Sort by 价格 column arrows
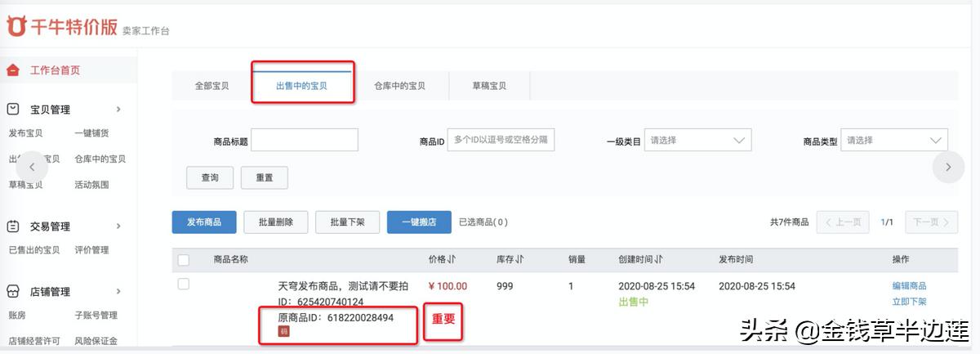This screenshot has width=980, height=354. (x=452, y=259)
